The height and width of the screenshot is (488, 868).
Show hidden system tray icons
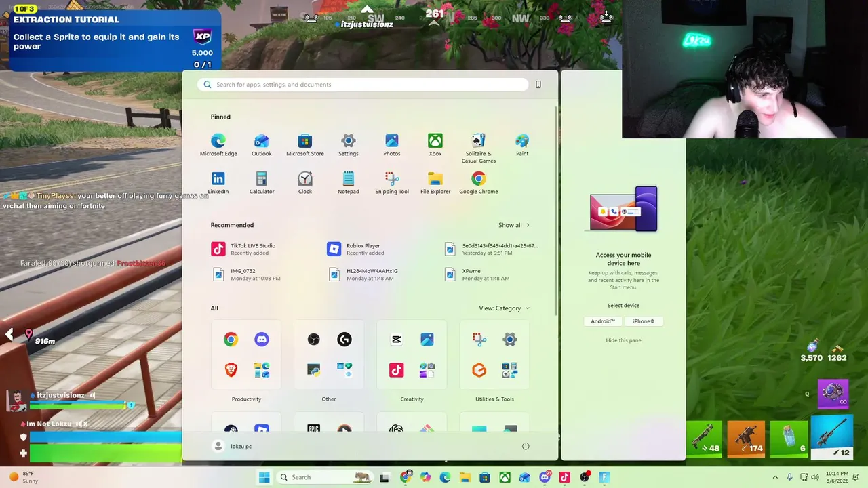(x=775, y=477)
